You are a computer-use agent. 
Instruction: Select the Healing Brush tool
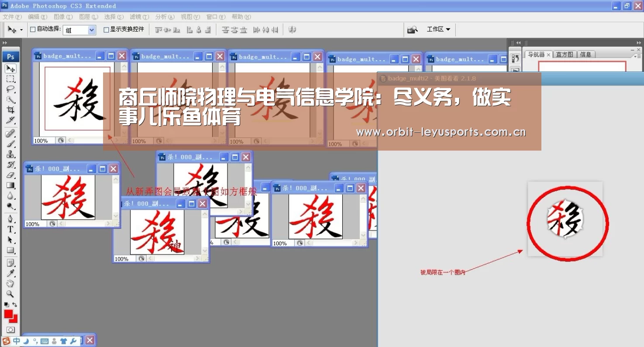[10, 133]
